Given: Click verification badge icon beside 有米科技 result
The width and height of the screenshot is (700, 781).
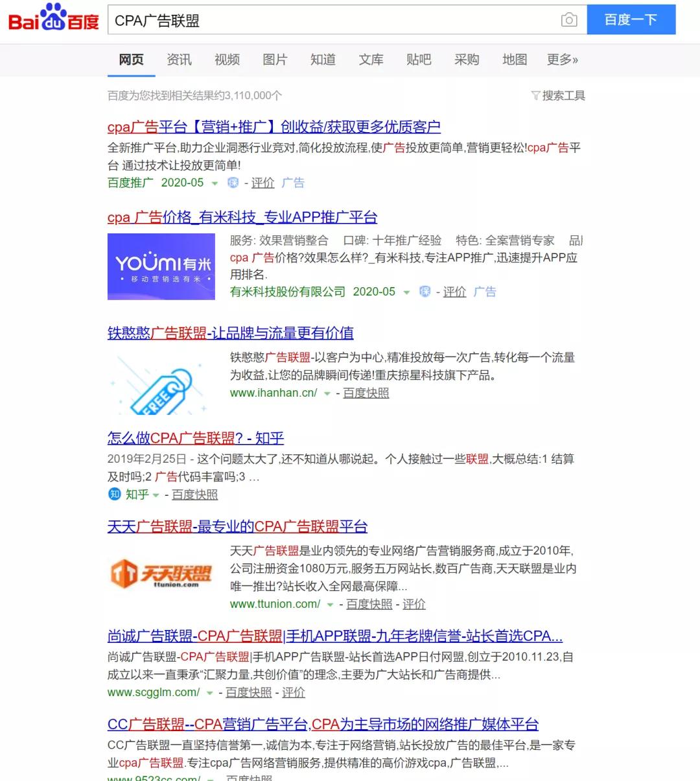Looking at the screenshot, I should [425, 292].
